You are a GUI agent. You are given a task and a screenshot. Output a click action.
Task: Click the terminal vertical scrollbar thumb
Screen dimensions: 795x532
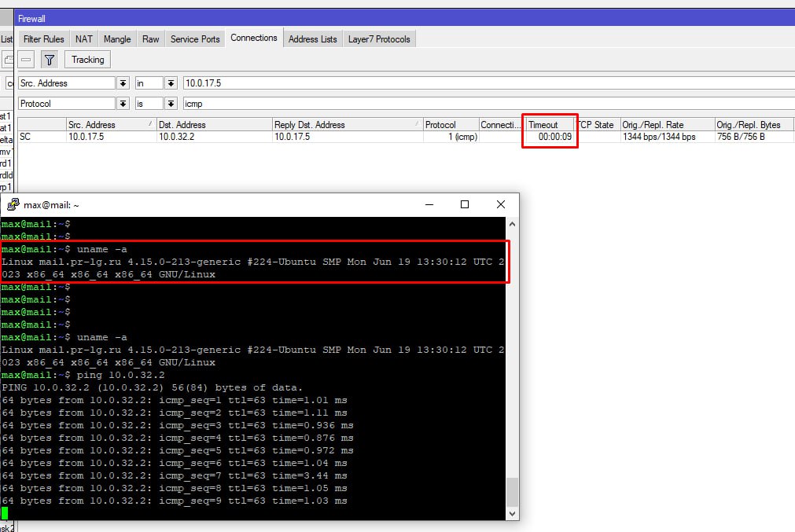click(512, 491)
